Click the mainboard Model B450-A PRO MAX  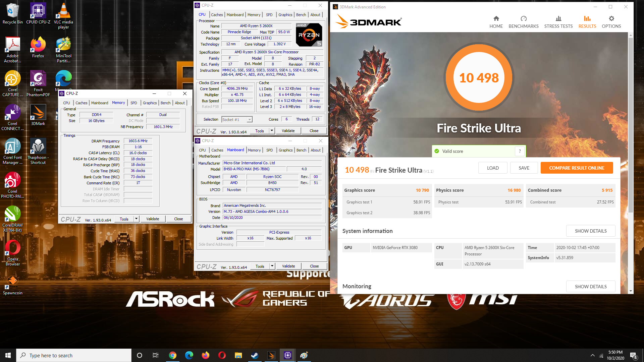pos(254,169)
